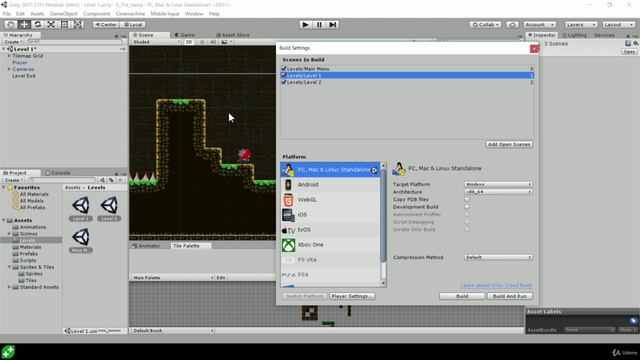
Task: Click the Pause button
Action: pyautogui.click(x=319, y=24)
